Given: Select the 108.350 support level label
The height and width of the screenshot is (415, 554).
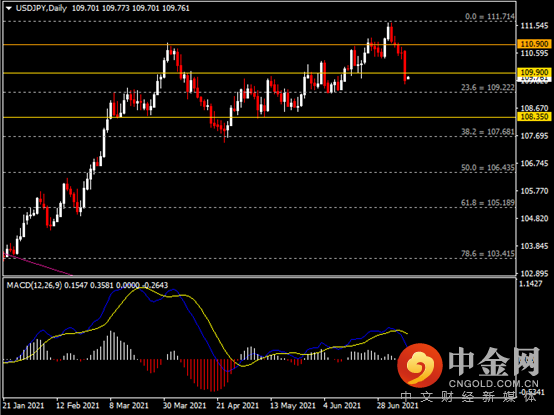Looking at the screenshot, I should click(534, 117).
